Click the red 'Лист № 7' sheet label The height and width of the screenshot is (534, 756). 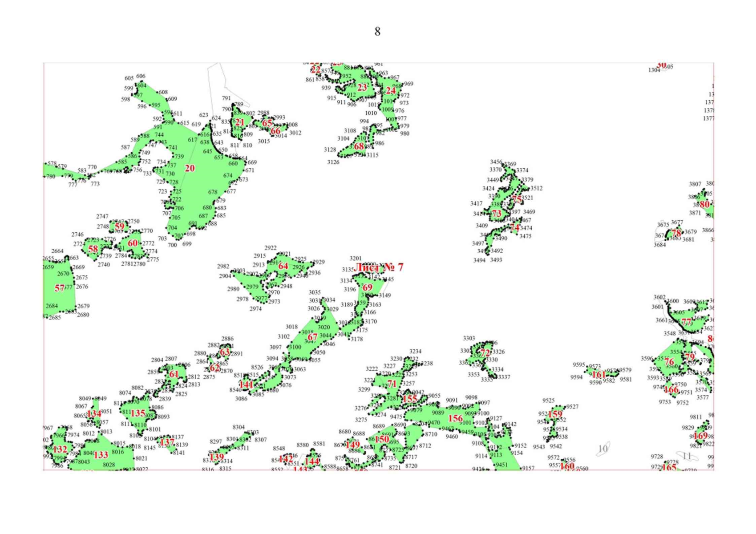point(380,267)
